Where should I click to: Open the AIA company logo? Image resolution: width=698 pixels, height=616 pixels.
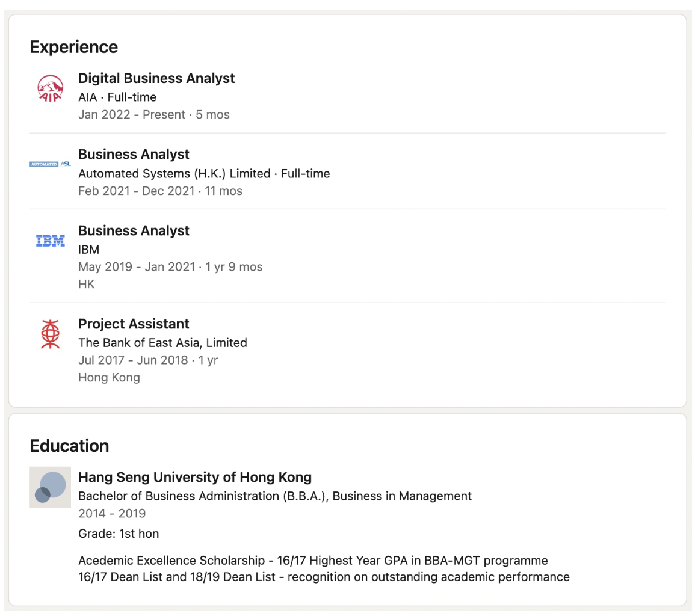[x=51, y=88]
